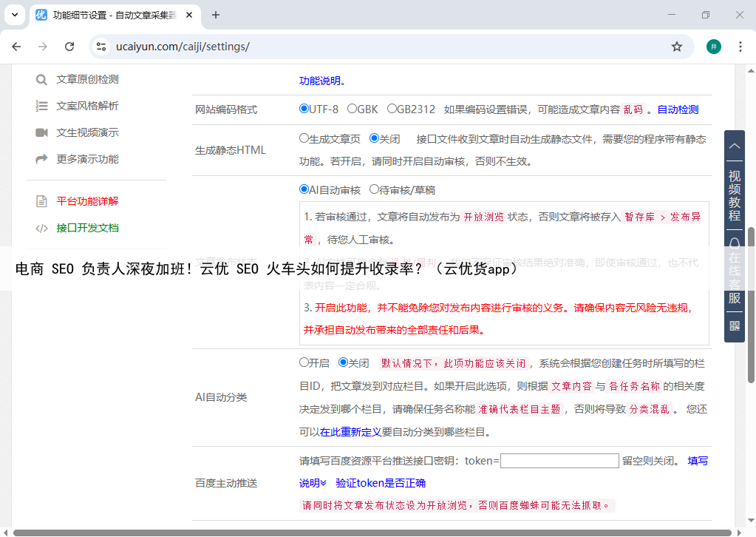Go back using the browser arrow

tap(16, 47)
